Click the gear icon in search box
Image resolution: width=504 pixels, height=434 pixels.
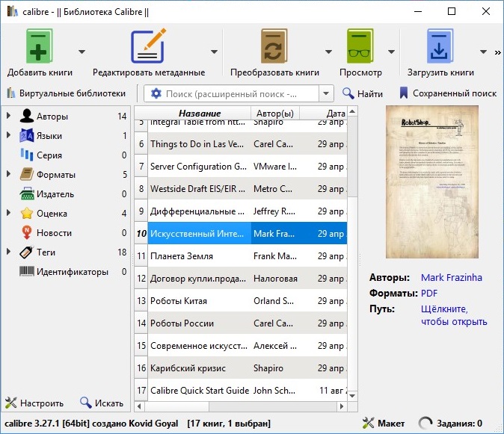click(156, 93)
